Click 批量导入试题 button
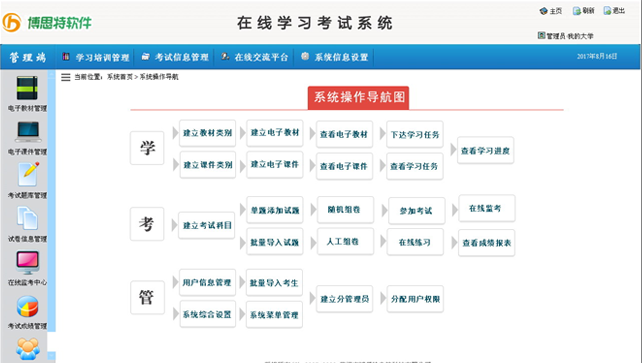 pos(275,242)
